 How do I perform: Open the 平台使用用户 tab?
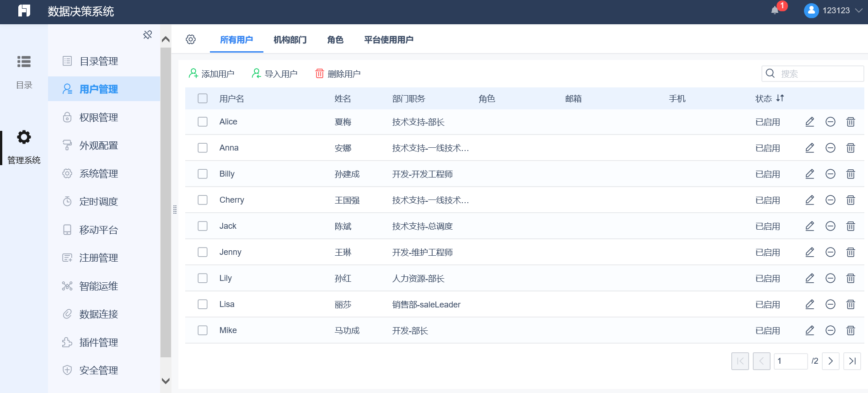click(389, 40)
